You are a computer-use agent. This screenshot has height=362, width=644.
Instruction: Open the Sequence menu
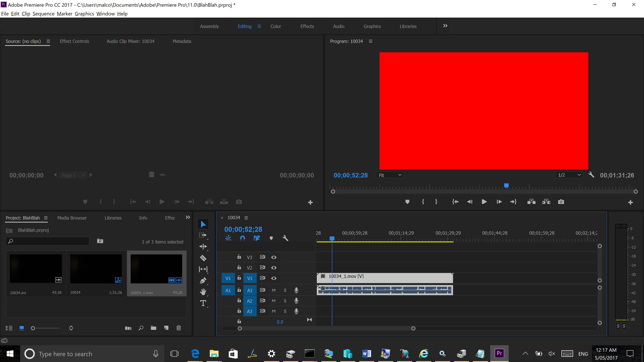[43, 14]
